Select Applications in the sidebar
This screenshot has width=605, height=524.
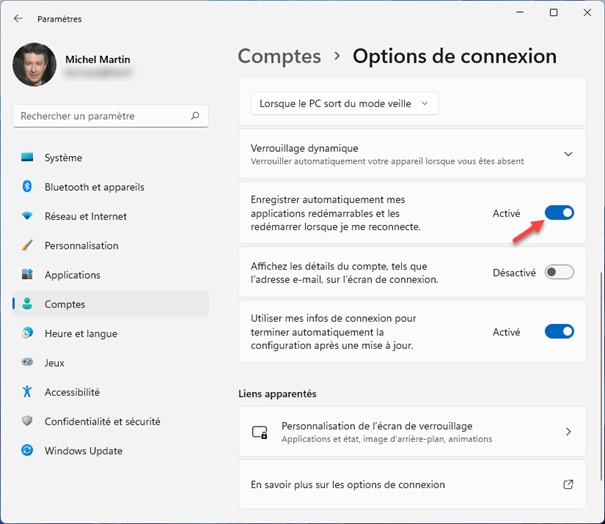[72, 275]
